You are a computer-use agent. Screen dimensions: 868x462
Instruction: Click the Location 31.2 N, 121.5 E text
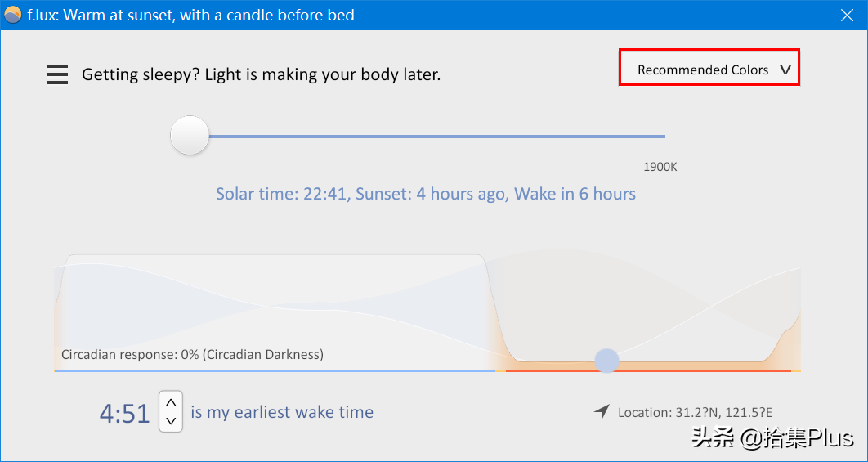coord(695,413)
